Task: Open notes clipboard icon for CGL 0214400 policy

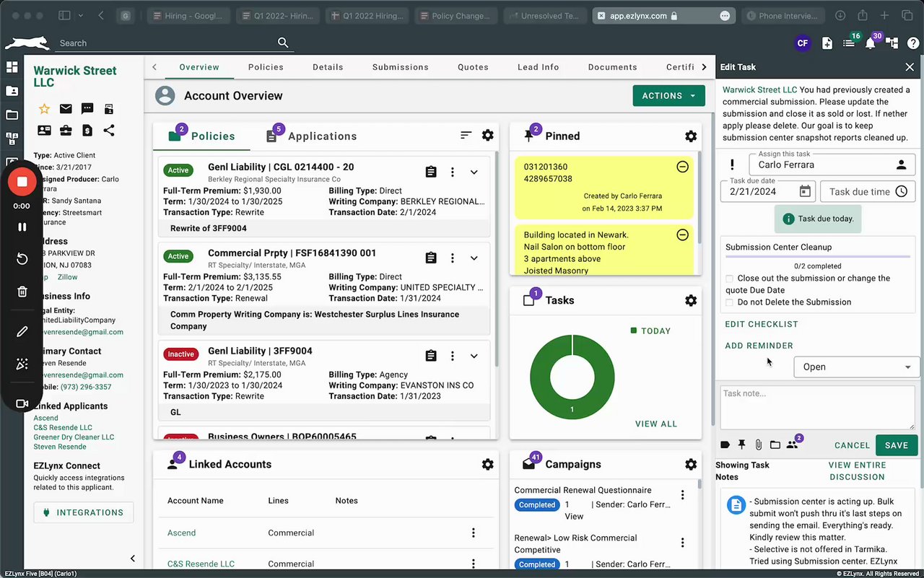Action: tap(431, 172)
